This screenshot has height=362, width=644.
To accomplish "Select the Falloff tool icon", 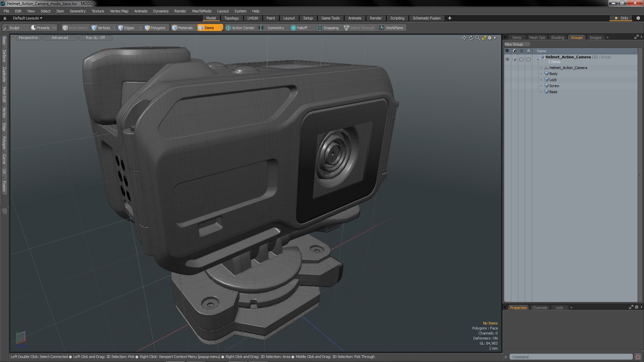I will tap(293, 27).
